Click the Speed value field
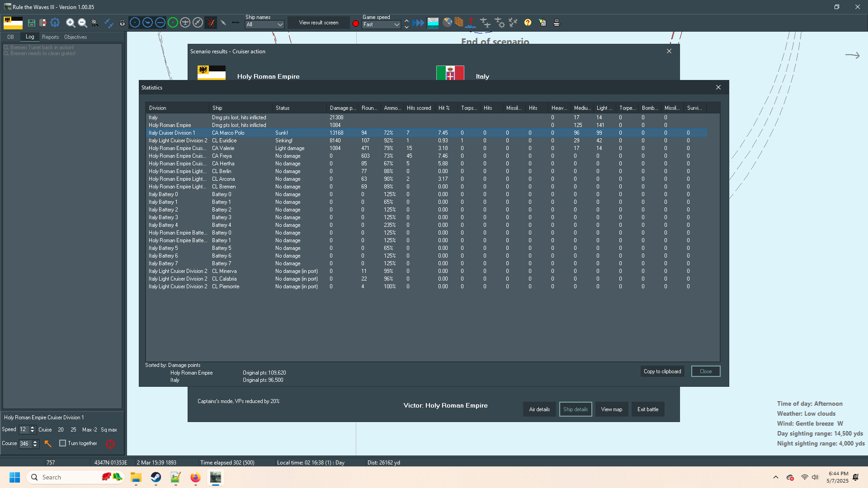The height and width of the screenshot is (488, 868). coord(24,430)
